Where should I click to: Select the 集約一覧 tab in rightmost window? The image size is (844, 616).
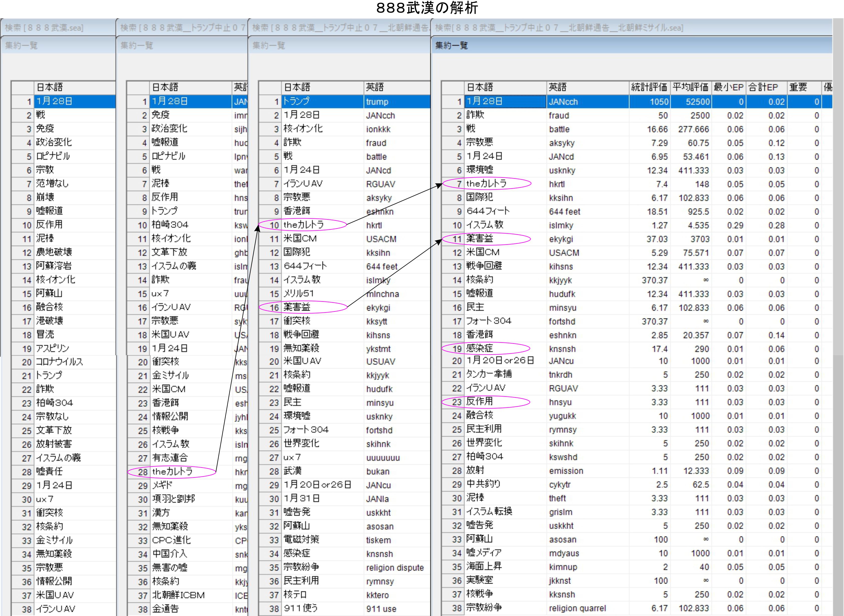(x=451, y=45)
